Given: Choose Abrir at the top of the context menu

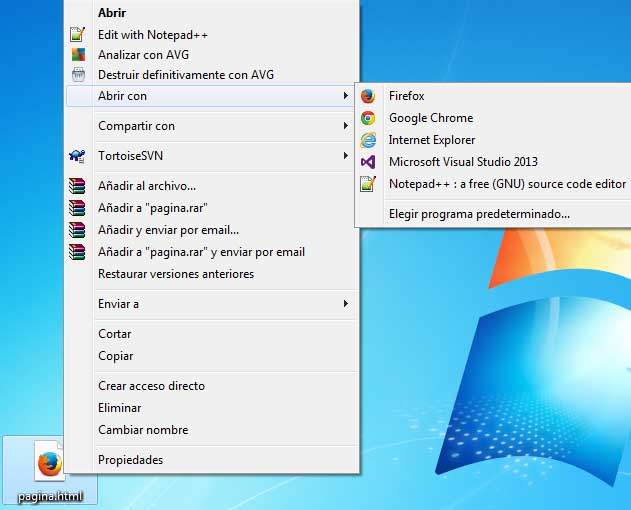Looking at the screenshot, I should click(212, 12).
